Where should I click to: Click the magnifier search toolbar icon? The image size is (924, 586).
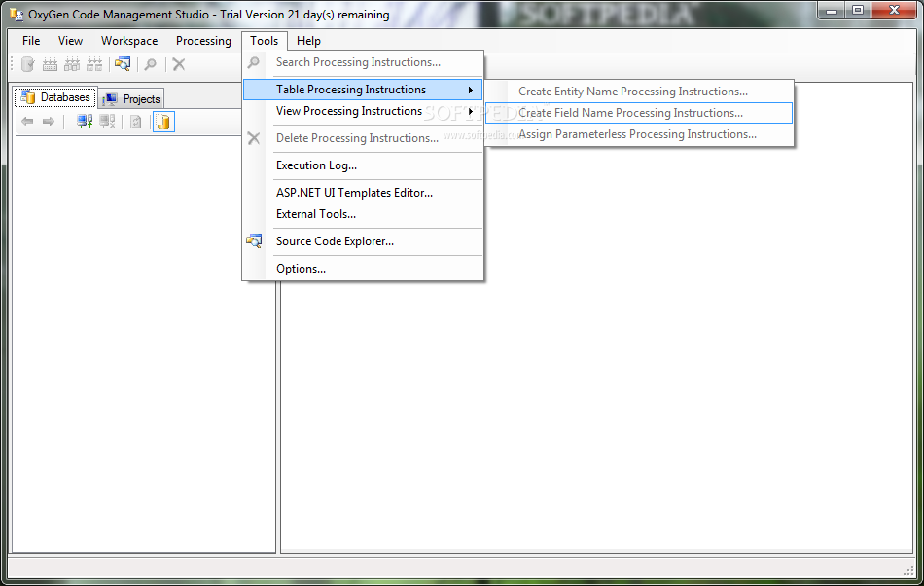(x=151, y=64)
